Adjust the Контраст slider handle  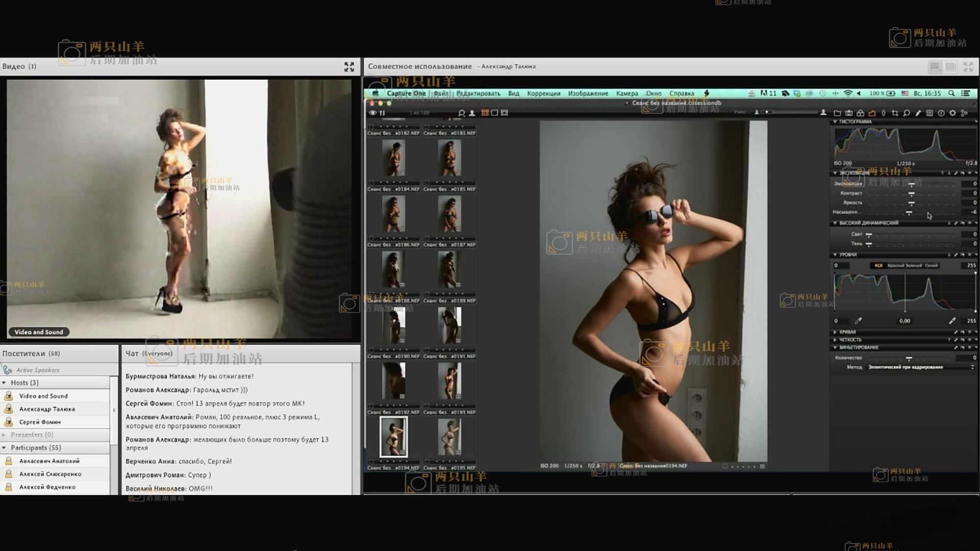912,194
